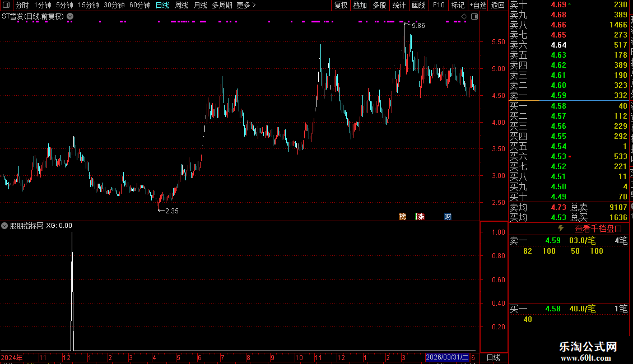Click the 股朋指标网 indicator name
The height and width of the screenshot is (364, 633).
pos(27,226)
